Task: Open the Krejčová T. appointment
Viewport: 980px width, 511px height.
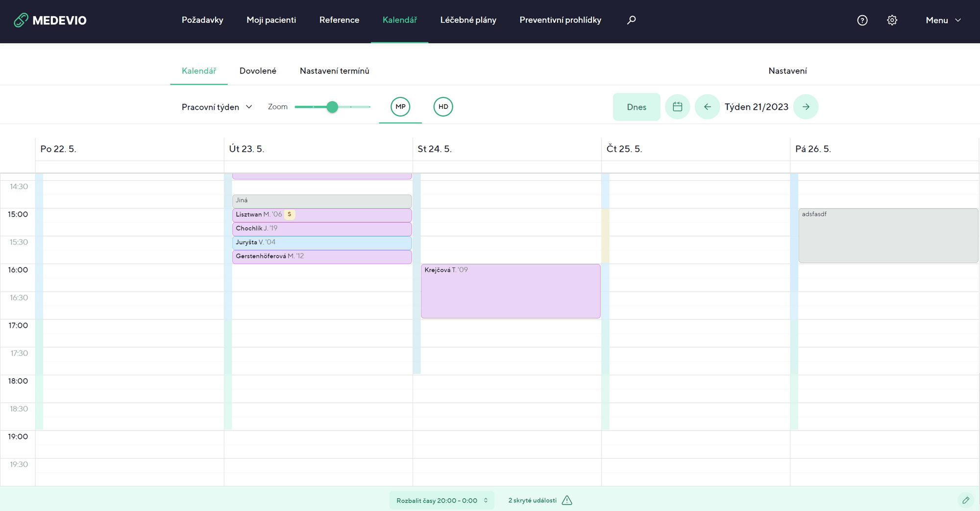Action: 510,291
